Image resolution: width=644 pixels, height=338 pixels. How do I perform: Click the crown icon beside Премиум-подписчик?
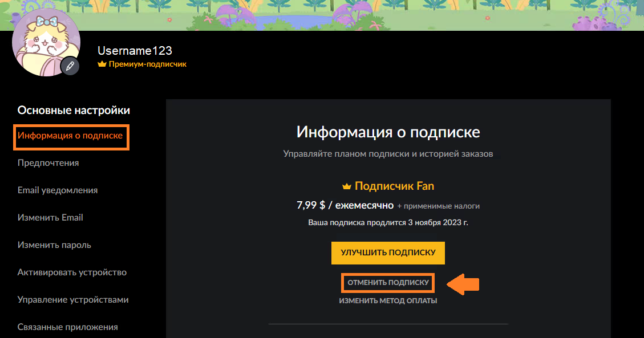click(x=102, y=64)
